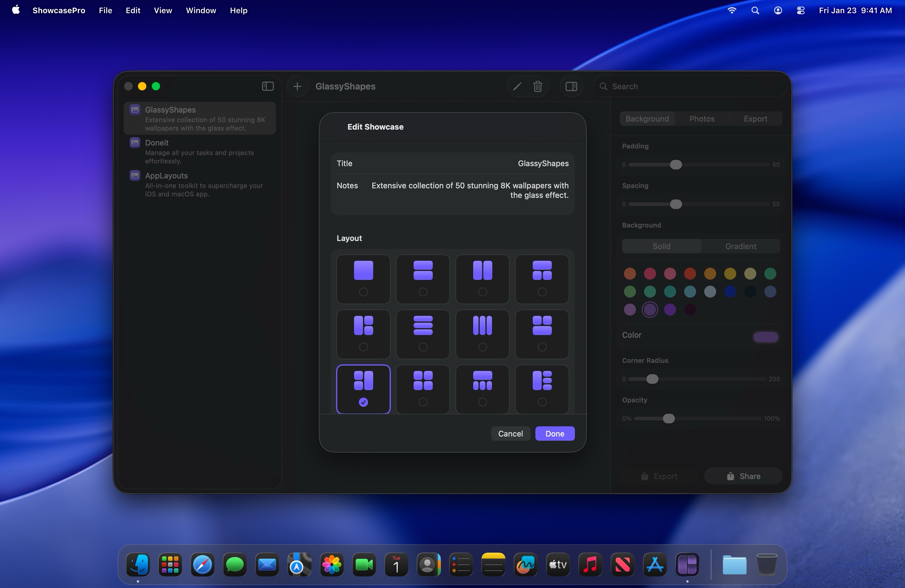Image resolution: width=905 pixels, height=588 pixels.
Task: Click the Cancel button
Action: point(510,434)
